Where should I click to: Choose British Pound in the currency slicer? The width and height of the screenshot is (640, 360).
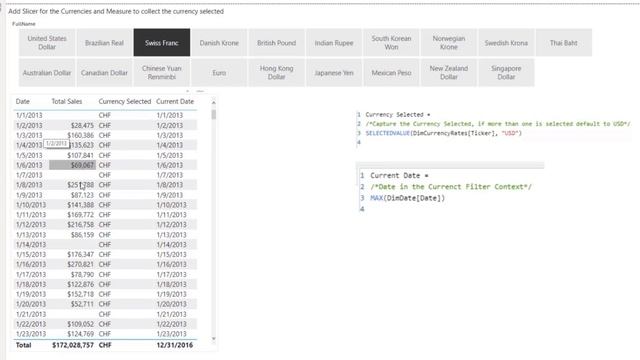[x=276, y=42]
